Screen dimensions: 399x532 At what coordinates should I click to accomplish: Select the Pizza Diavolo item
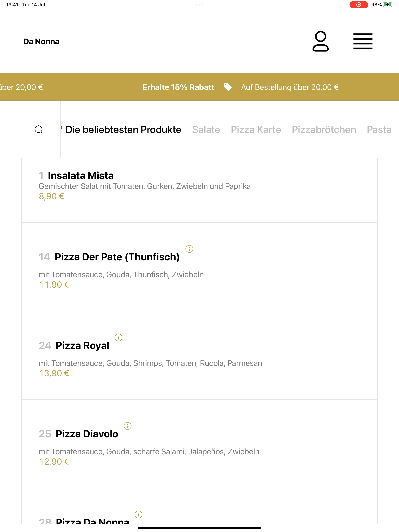199,444
